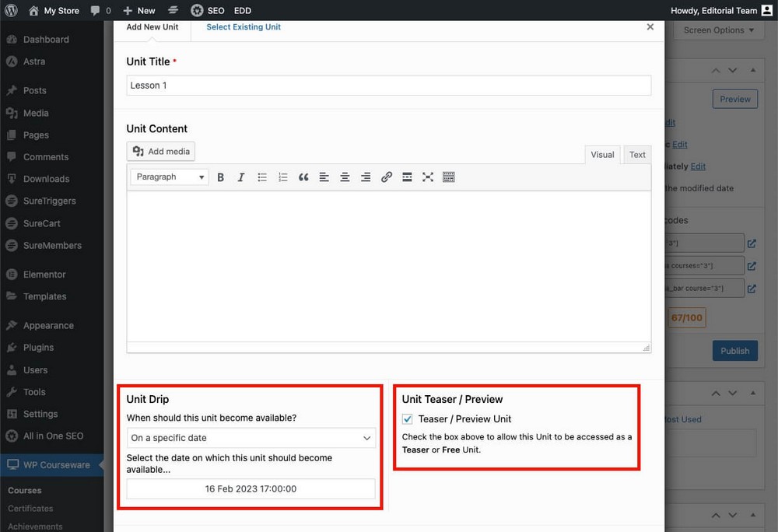Align text center
Image resolution: width=778 pixels, height=532 pixels.
click(345, 177)
